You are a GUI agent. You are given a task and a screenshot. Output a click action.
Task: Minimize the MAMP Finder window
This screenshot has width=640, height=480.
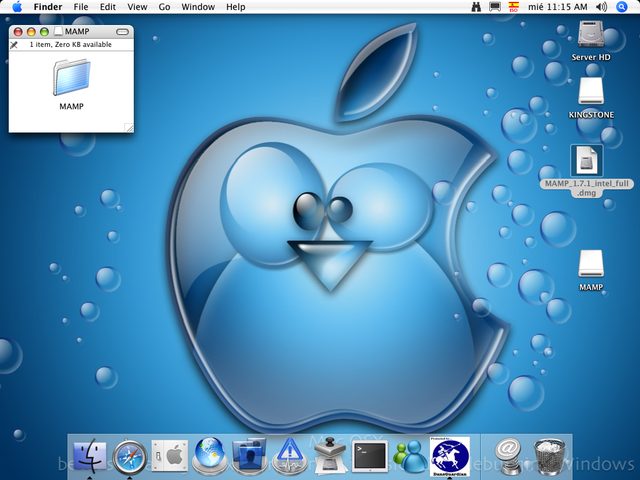click(x=31, y=32)
